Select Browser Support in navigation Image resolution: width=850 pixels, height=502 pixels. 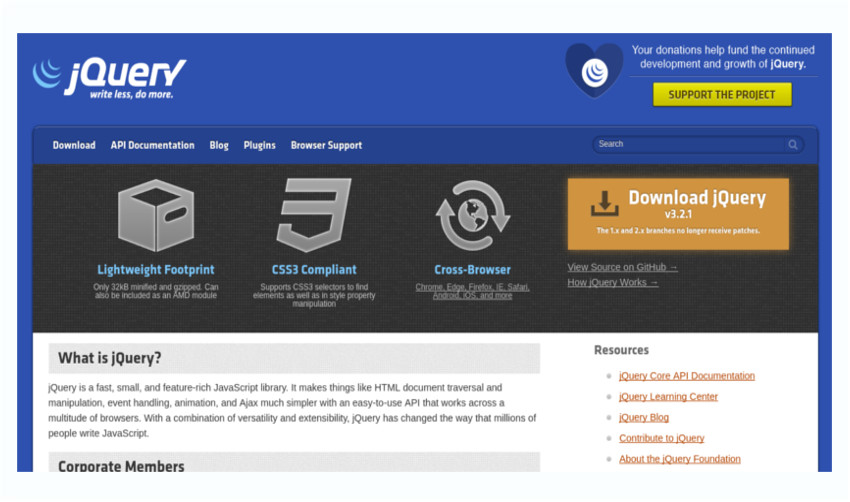[x=326, y=145]
